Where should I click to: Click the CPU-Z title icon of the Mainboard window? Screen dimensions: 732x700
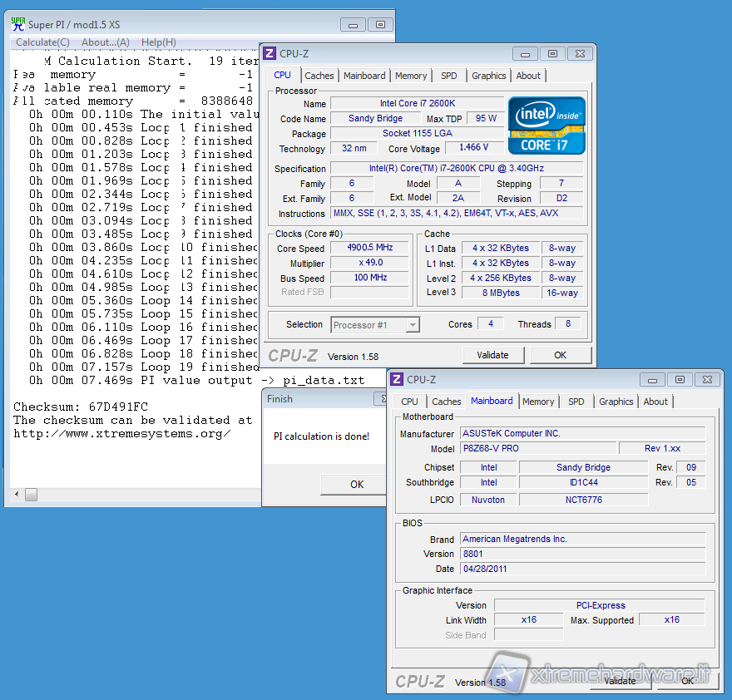[397, 379]
